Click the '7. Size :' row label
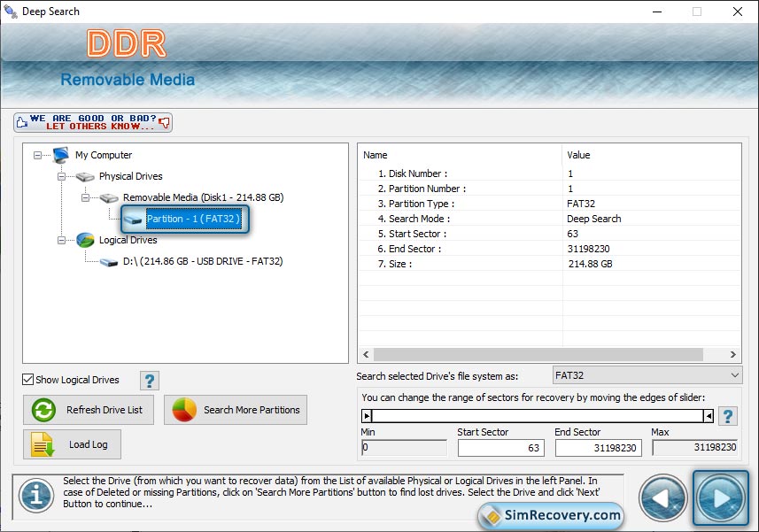The width and height of the screenshot is (759, 532). [394, 264]
